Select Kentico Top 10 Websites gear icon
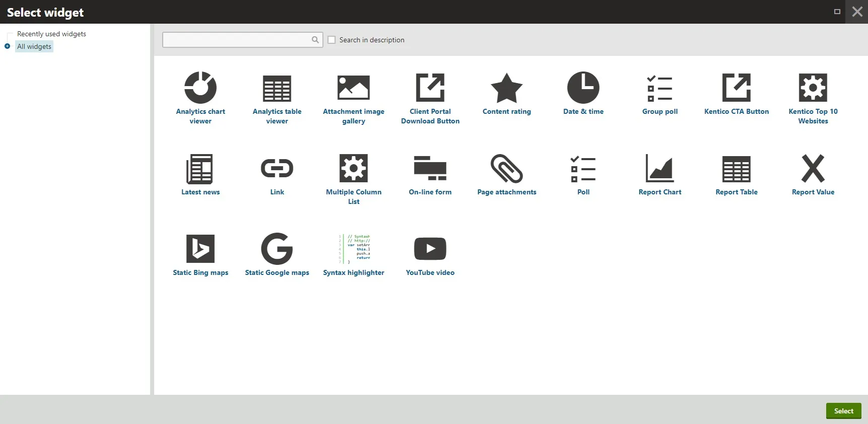Image resolution: width=868 pixels, height=424 pixels. (813, 88)
